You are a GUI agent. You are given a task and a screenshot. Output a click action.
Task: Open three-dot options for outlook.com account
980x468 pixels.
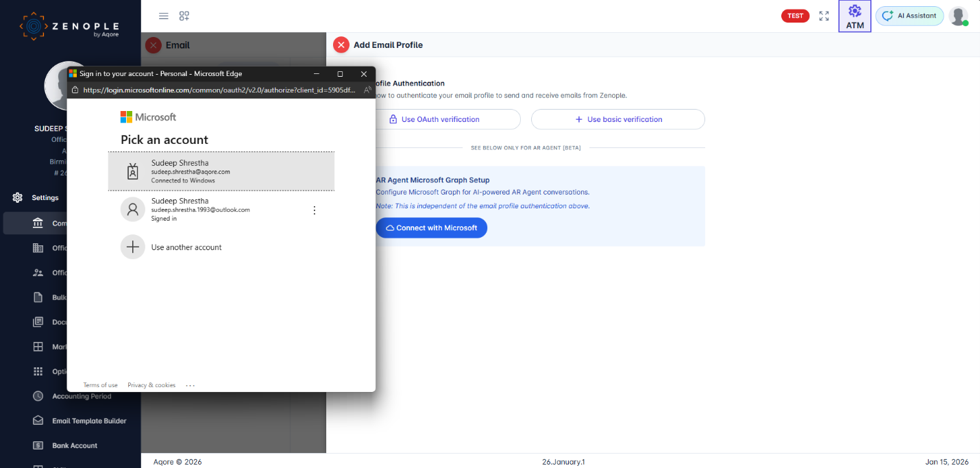pyautogui.click(x=315, y=210)
